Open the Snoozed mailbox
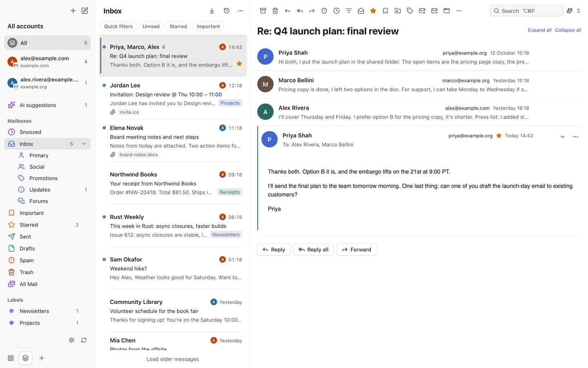The height and width of the screenshot is (368, 588). (x=47, y=132)
